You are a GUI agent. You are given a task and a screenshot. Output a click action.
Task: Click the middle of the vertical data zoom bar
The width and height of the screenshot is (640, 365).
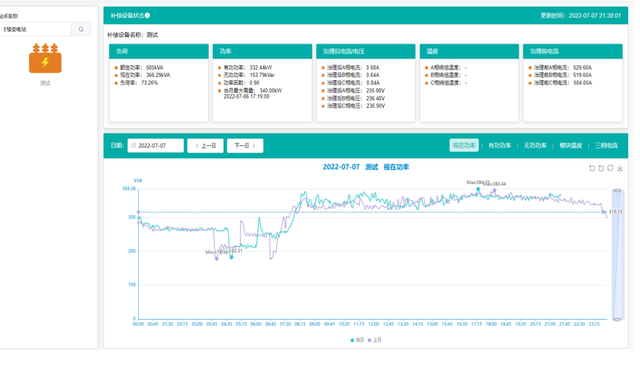point(617,255)
